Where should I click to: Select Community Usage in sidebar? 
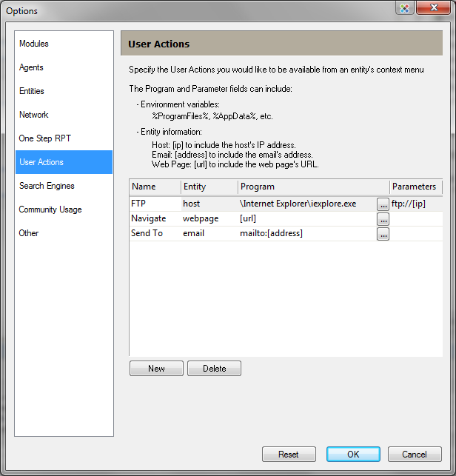pos(64,209)
